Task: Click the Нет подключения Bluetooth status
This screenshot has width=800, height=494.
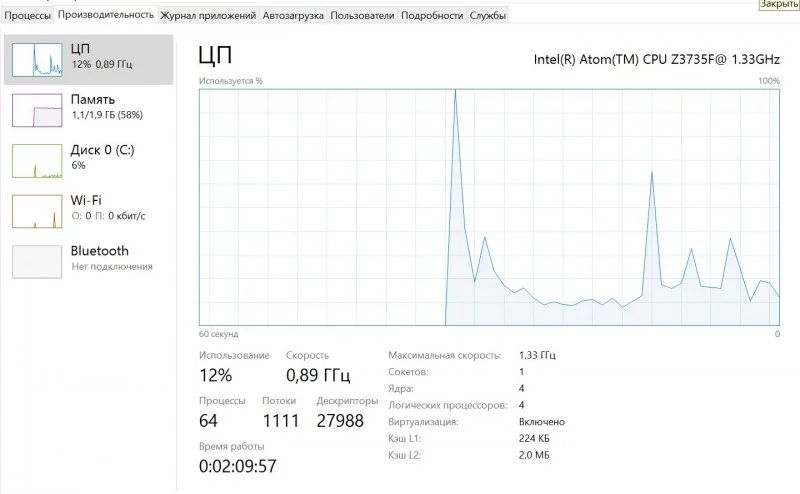Action: pos(112,267)
